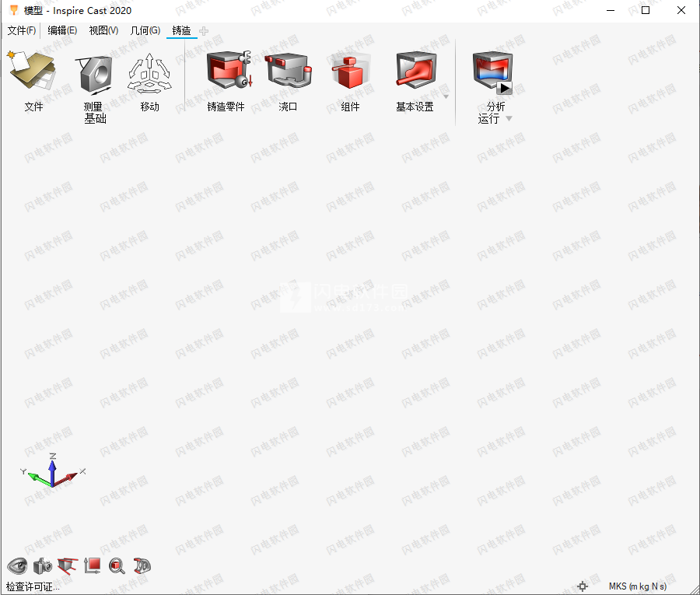Maximize the Inspire Cast window
700x595 pixels.
646,10
